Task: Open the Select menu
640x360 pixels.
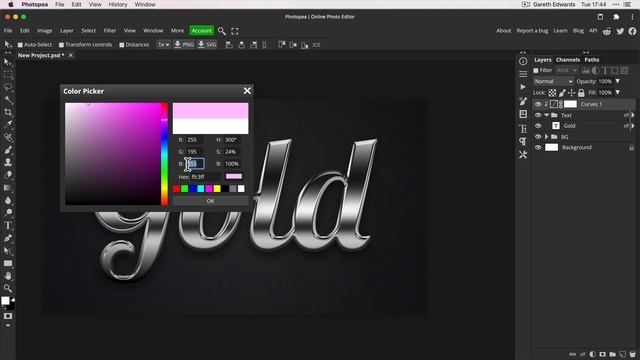Action: (88, 31)
